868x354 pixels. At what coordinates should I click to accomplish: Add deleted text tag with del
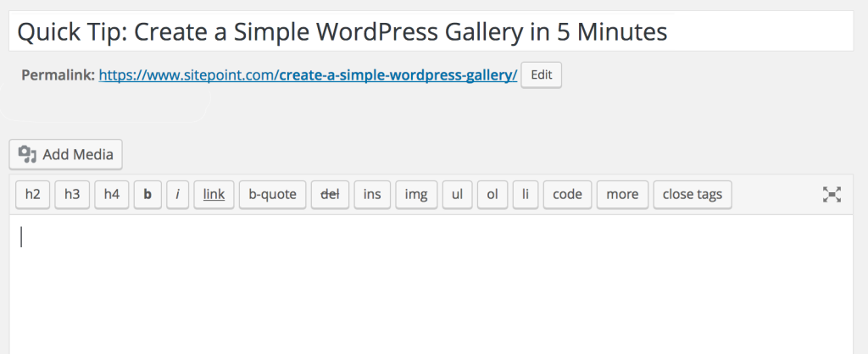pyautogui.click(x=330, y=195)
